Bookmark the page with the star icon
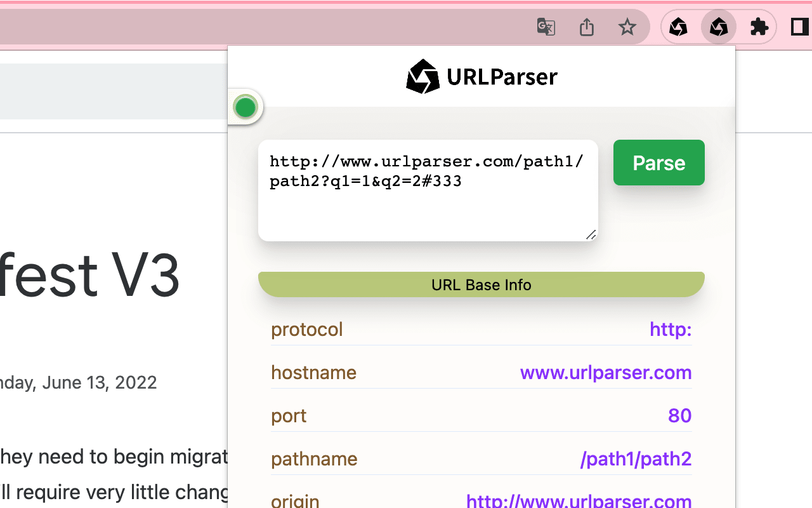812x508 pixels. click(627, 27)
